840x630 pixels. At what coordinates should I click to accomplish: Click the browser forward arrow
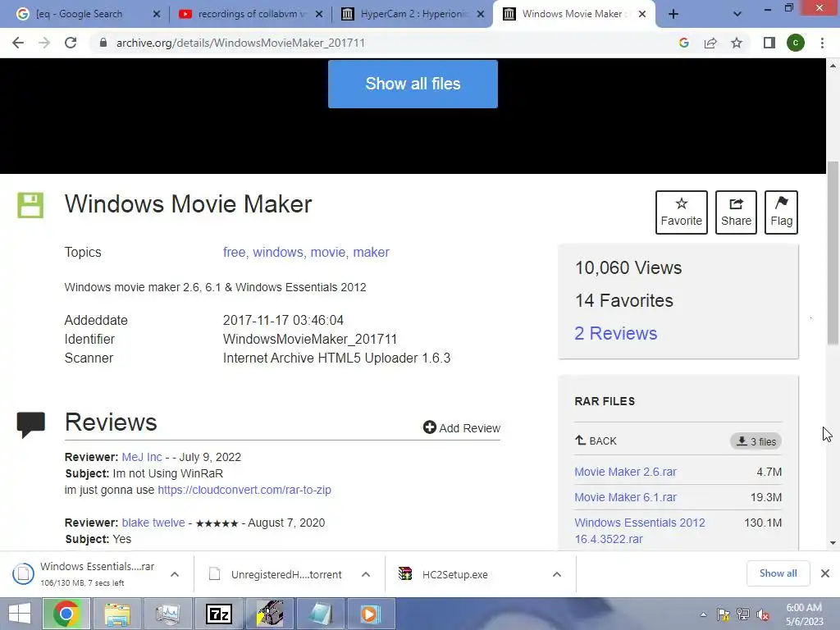pos(44,43)
